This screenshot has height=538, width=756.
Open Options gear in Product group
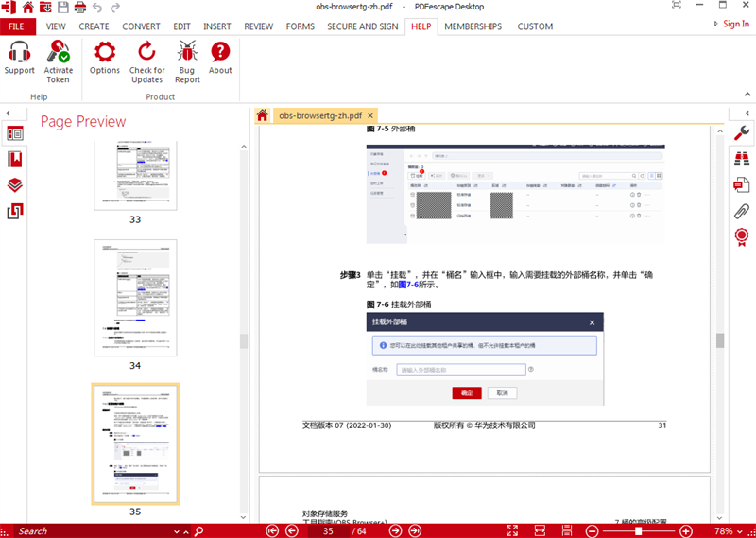[105, 58]
